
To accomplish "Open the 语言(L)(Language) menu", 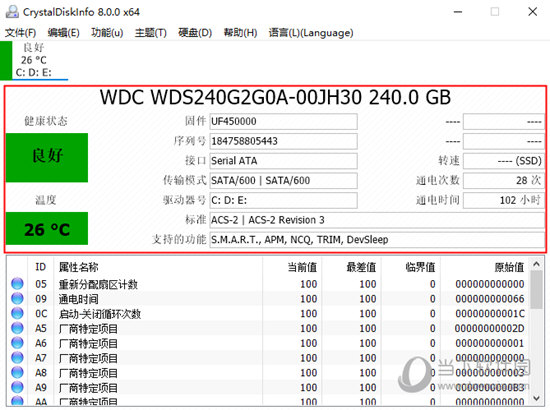I will click(x=311, y=33).
